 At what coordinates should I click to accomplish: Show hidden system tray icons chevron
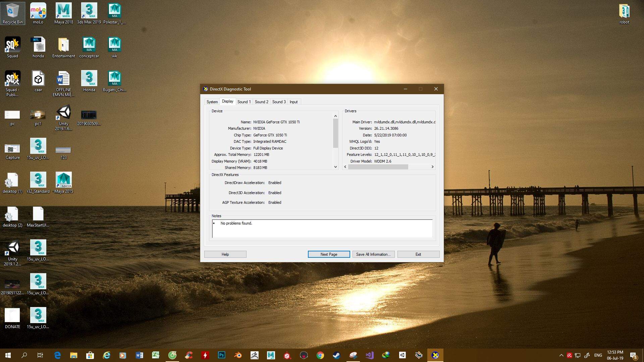click(561, 355)
